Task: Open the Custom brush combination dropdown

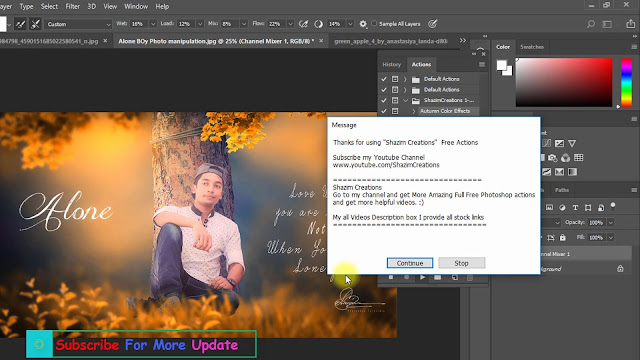Action: coord(78,24)
